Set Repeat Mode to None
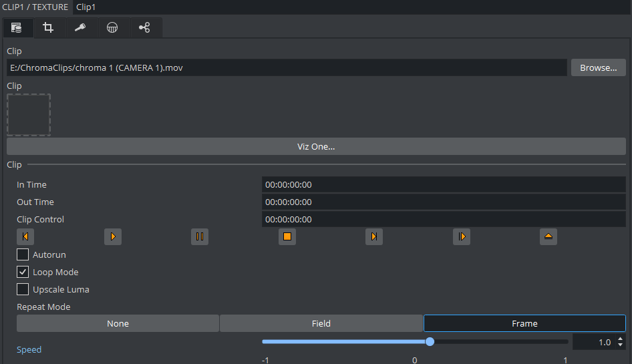 [118, 323]
